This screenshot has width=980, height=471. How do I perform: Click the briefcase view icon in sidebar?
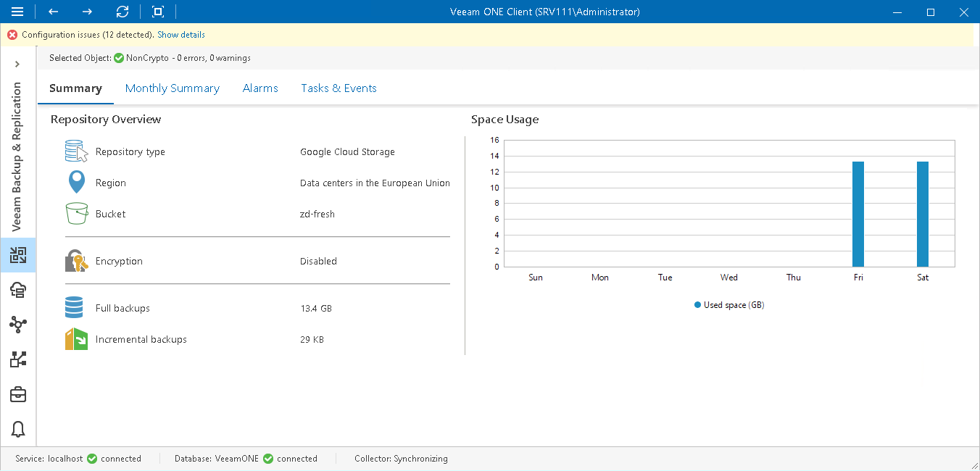click(17, 394)
